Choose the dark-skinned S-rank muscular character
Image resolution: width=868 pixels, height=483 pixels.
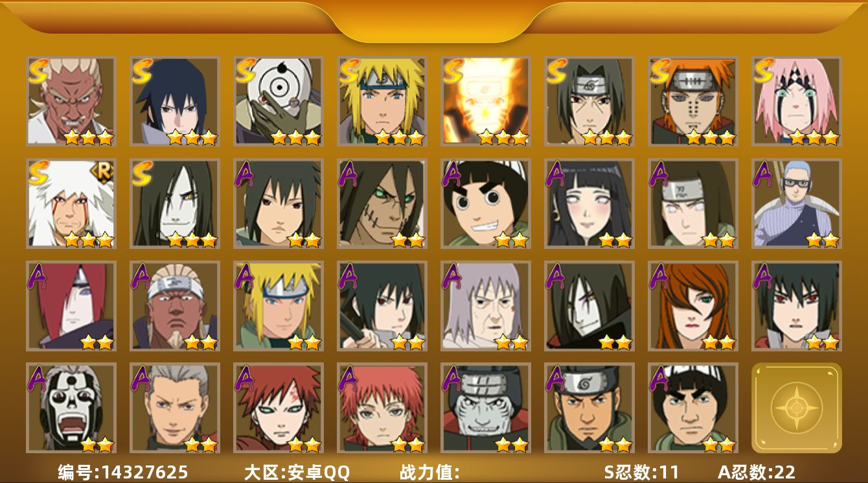(x=71, y=100)
